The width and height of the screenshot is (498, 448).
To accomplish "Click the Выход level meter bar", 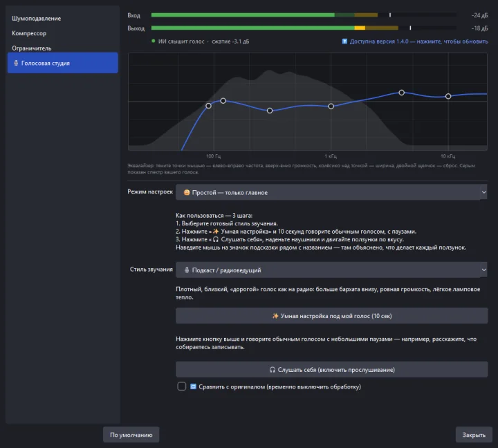I will pyautogui.click(x=304, y=28).
